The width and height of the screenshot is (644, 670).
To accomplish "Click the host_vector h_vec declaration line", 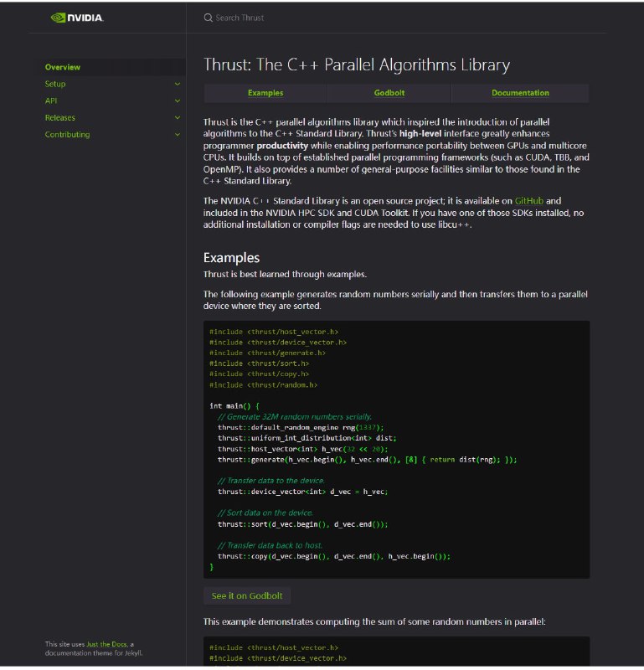I will click(x=302, y=449).
